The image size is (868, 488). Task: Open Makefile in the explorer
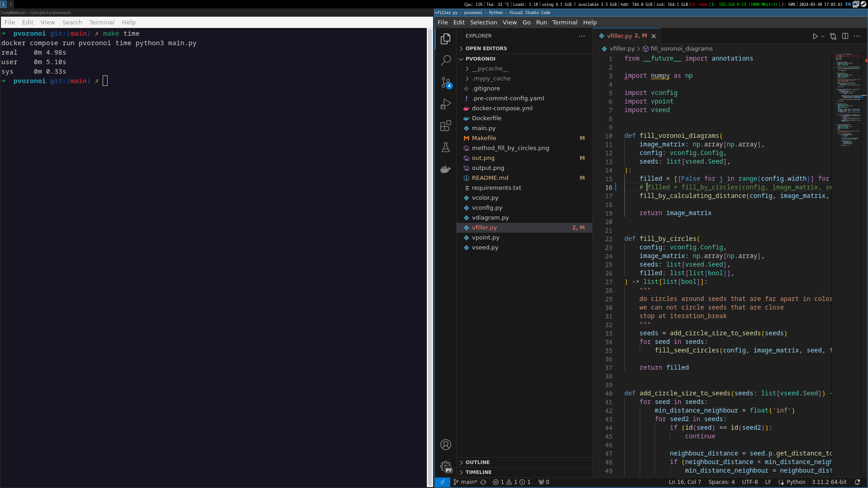click(484, 138)
